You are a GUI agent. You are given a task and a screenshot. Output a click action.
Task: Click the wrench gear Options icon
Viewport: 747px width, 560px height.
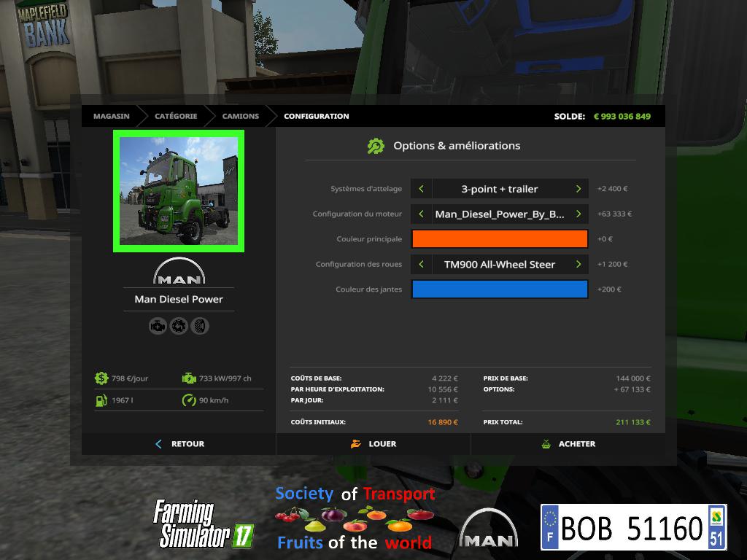(376, 146)
